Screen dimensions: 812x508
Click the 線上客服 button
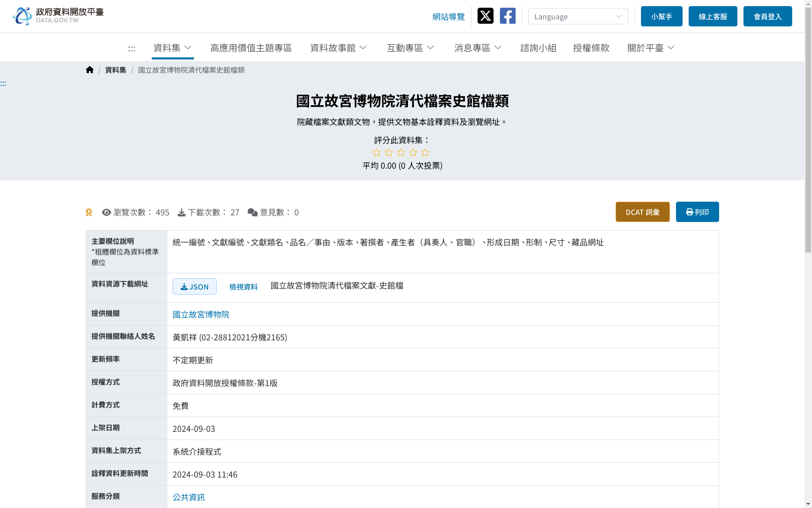[713, 16]
